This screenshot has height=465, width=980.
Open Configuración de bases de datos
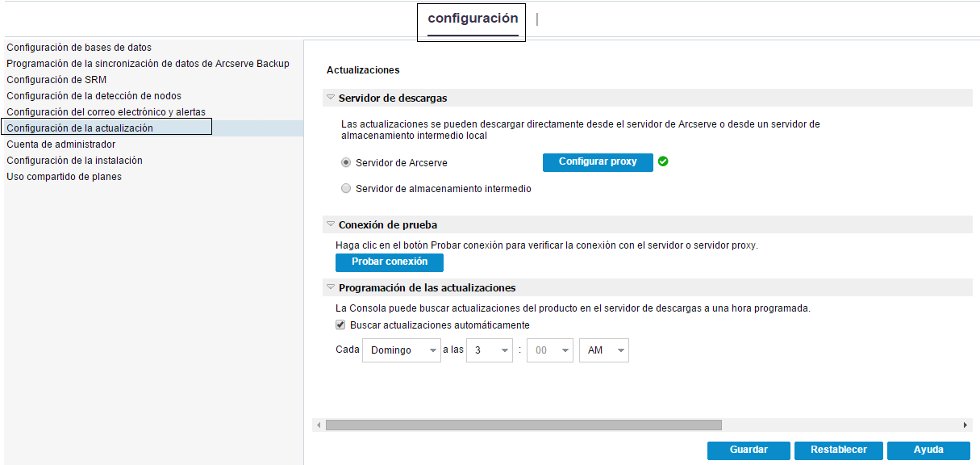pyautogui.click(x=79, y=48)
